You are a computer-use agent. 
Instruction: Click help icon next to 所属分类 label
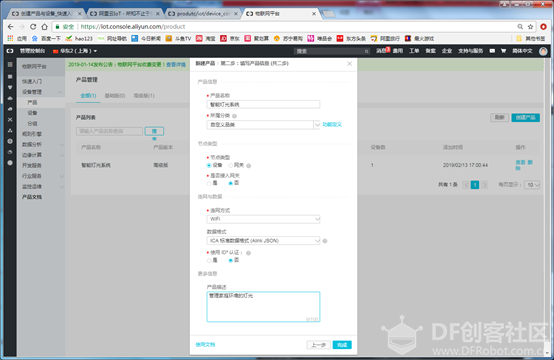click(x=235, y=116)
